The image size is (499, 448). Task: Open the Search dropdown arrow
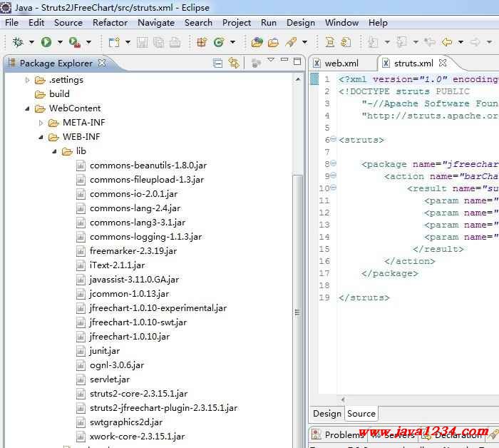click(x=304, y=42)
